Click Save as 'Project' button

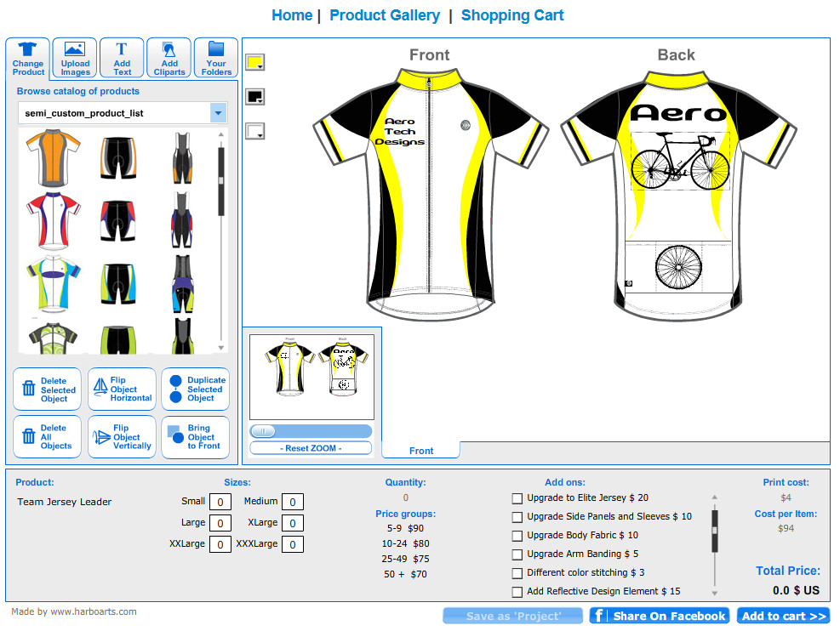(512, 616)
